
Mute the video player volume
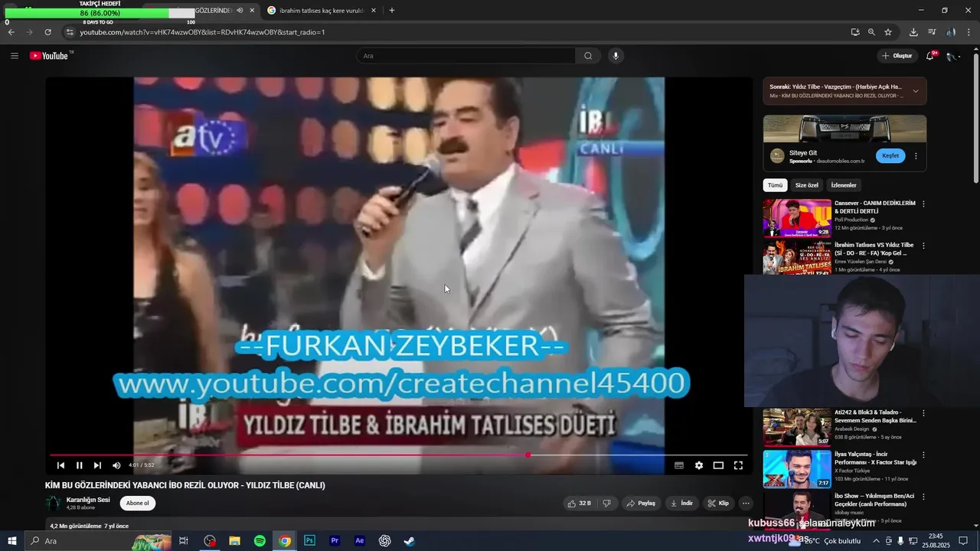(116, 465)
